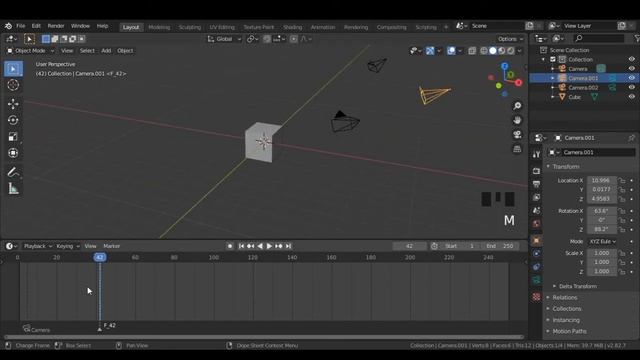Select rendered viewport shading
The height and width of the screenshot is (360, 640).
pos(511,51)
